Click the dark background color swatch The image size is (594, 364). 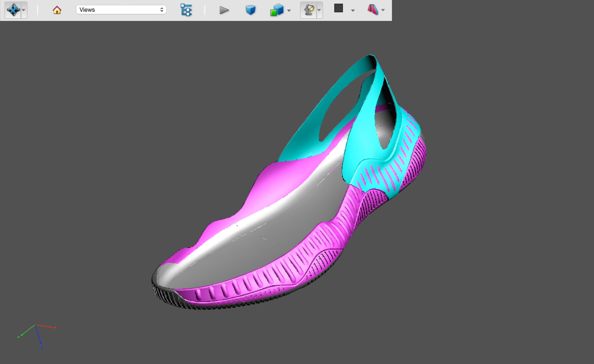pos(339,8)
